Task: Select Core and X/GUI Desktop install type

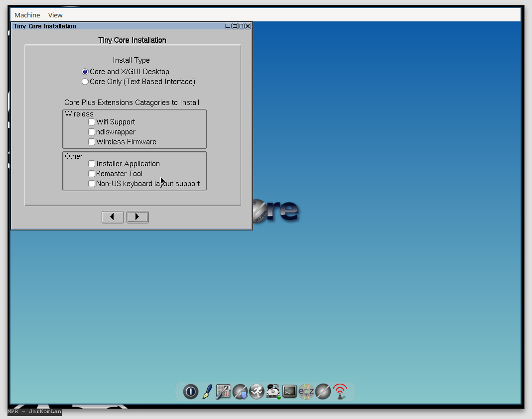Action: (85, 72)
